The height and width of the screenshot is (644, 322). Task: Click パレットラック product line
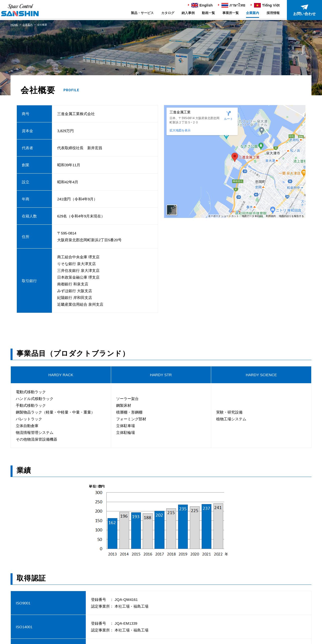[x=29, y=419]
